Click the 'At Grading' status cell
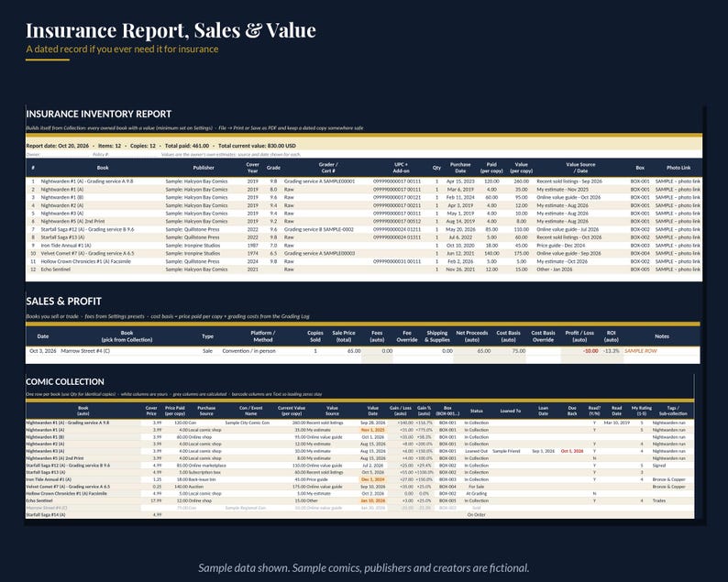The height and width of the screenshot is (582, 728). (x=477, y=494)
